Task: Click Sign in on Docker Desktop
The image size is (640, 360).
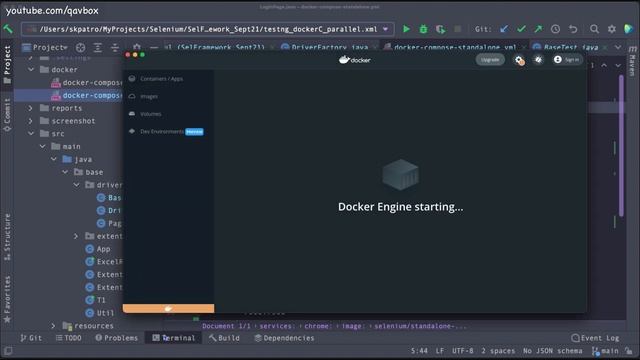Action: click(567, 60)
